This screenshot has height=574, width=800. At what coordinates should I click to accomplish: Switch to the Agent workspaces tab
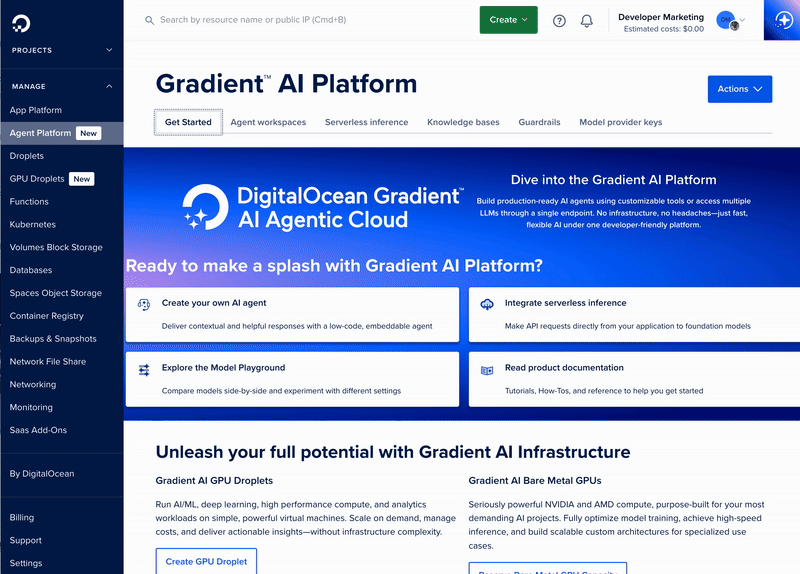pos(268,122)
